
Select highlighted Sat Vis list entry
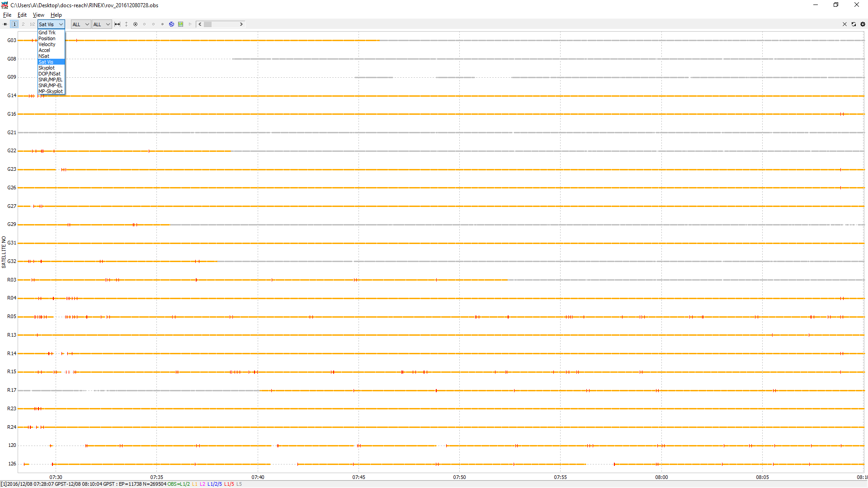coord(51,62)
